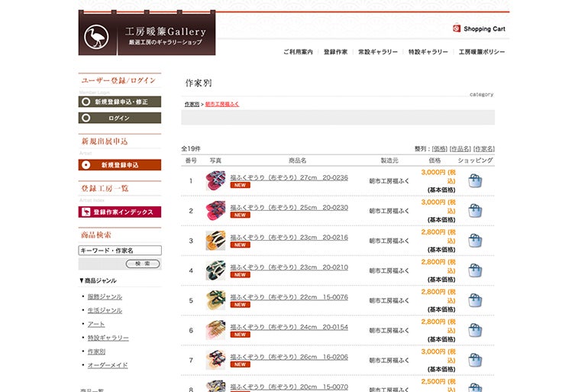The height and width of the screenshot is (392, 588).
Task: Open thumbnail of item 1 zori 27cm
Action: [x=215, y=181]
